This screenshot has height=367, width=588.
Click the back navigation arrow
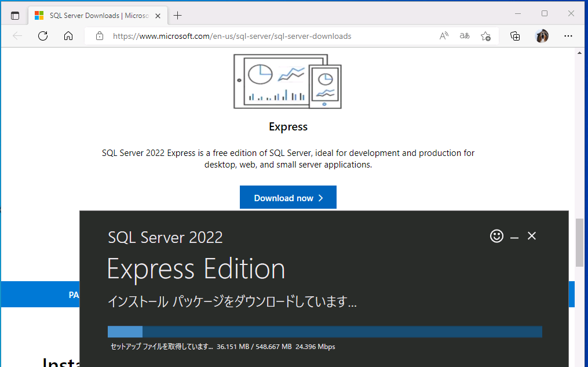17,35
